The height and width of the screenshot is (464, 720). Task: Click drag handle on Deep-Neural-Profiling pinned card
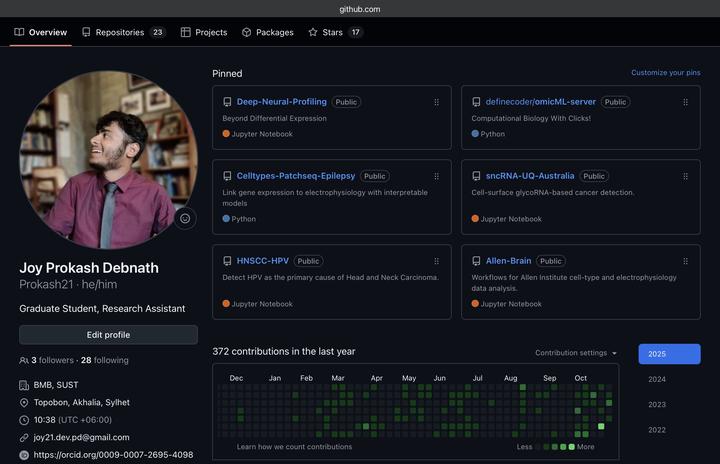click(x=436, y=102)
